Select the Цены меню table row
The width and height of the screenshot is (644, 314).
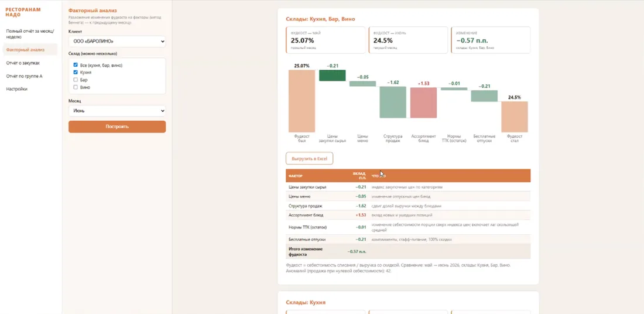408,196
